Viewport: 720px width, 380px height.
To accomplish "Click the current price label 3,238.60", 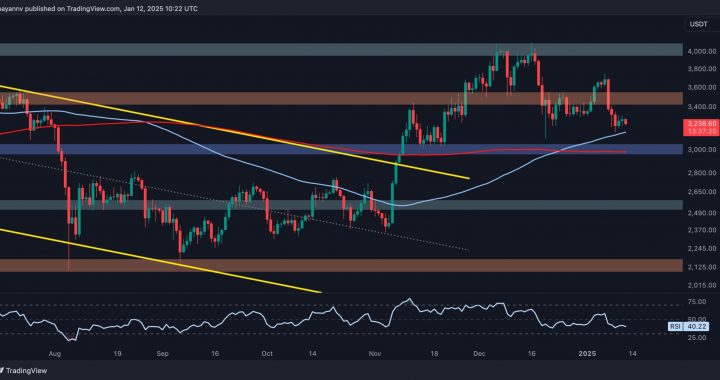I will coord(702,123).
